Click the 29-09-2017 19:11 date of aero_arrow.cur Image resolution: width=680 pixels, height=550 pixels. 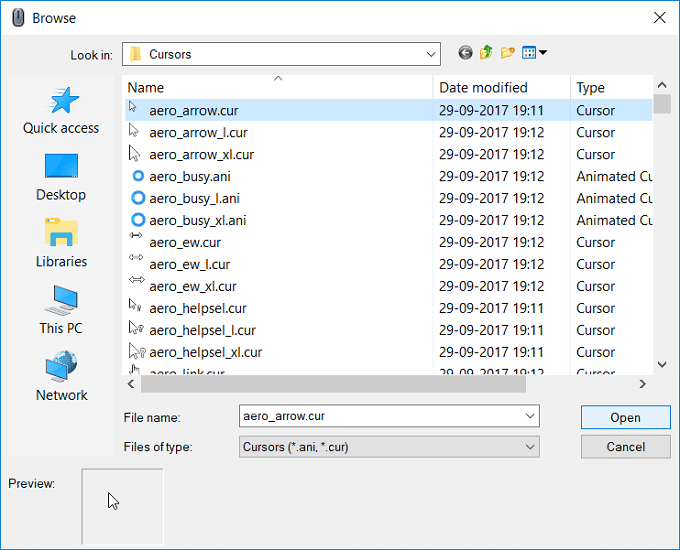pos(491,111)
